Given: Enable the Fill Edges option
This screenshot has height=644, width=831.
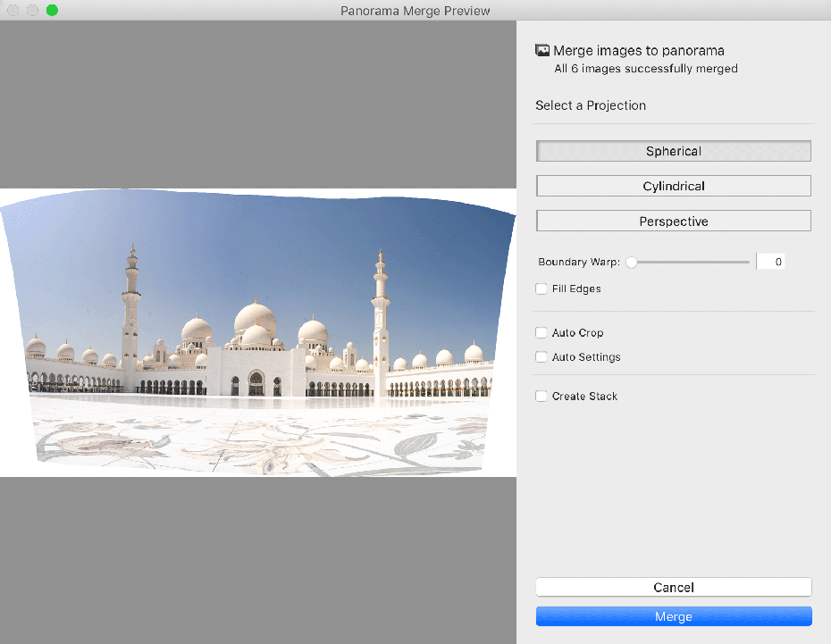Looking at the screenshot, I should [x=541, y=289].
